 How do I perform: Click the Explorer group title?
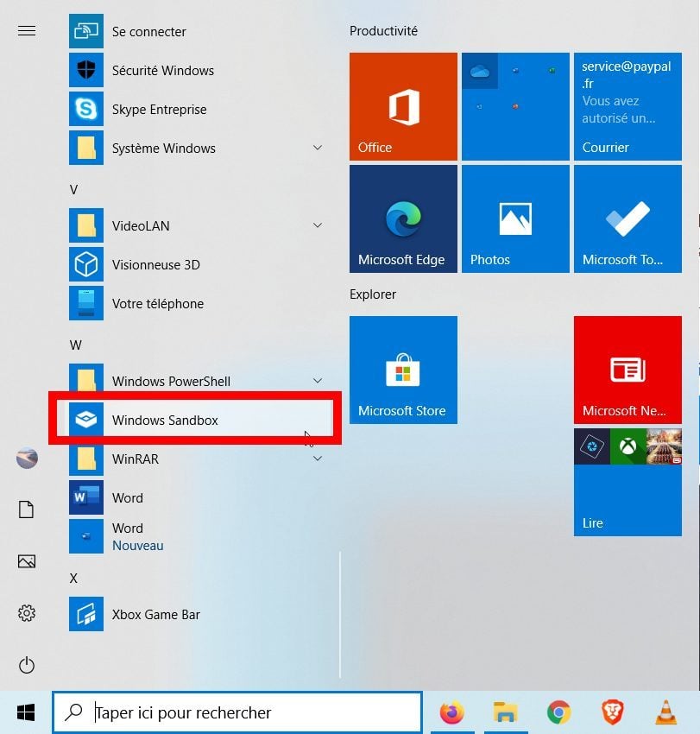373,294
